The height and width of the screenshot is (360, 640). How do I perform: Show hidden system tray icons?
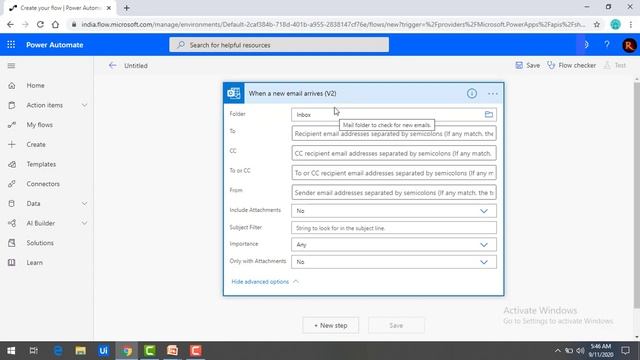point(557,351)
